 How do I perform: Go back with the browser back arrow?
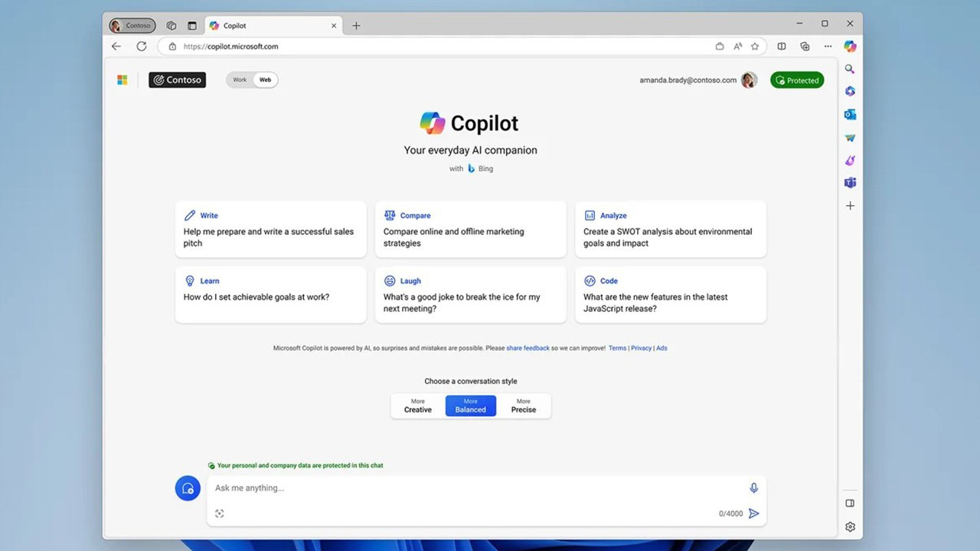pyautogui.click(x=116, y=46)
